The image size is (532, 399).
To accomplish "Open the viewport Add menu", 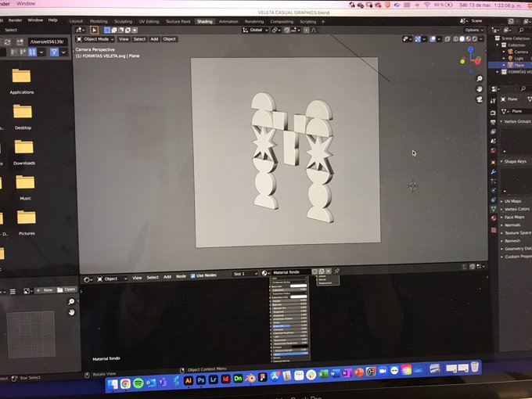I will coord(154,39).
